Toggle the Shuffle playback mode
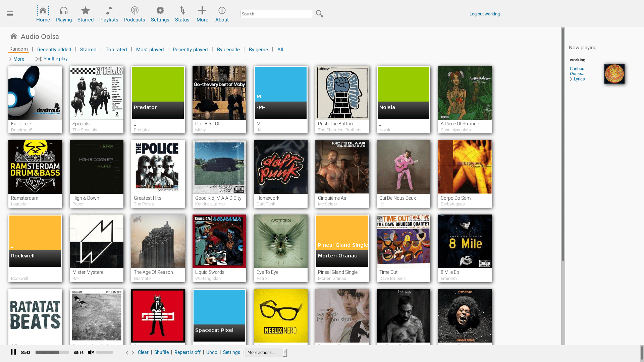This screenshot has height=362, width=644. click(161, 352)
